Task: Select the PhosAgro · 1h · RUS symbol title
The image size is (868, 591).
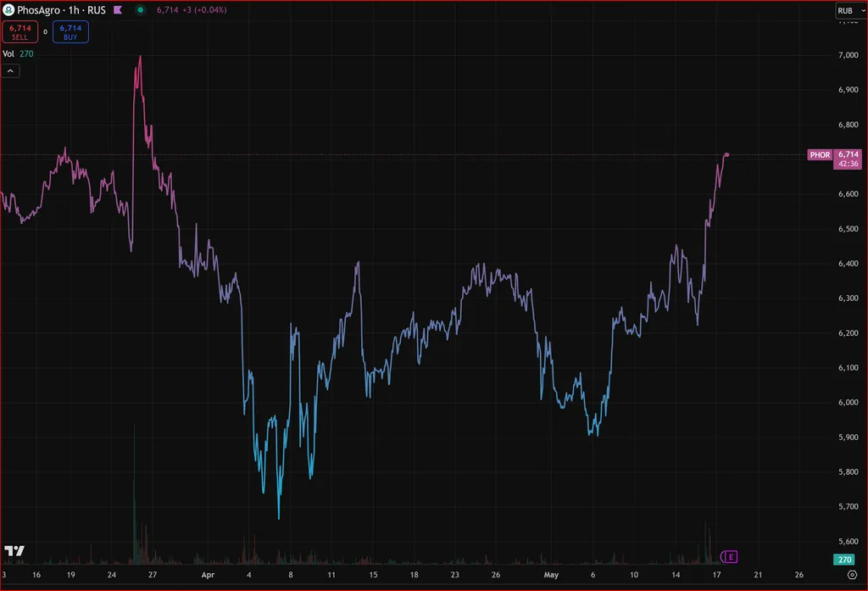Action: (x=61, y=10)
